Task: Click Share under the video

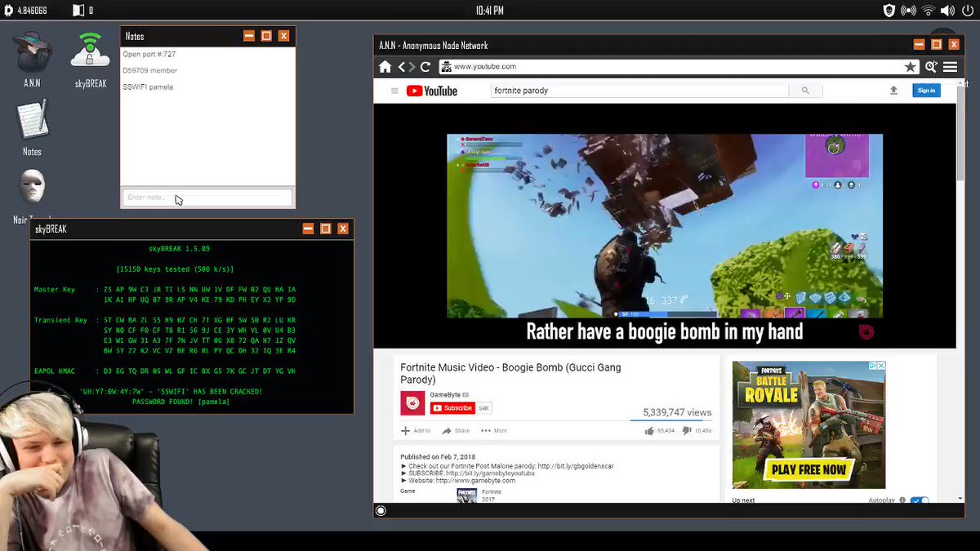Action: [456, 430]
